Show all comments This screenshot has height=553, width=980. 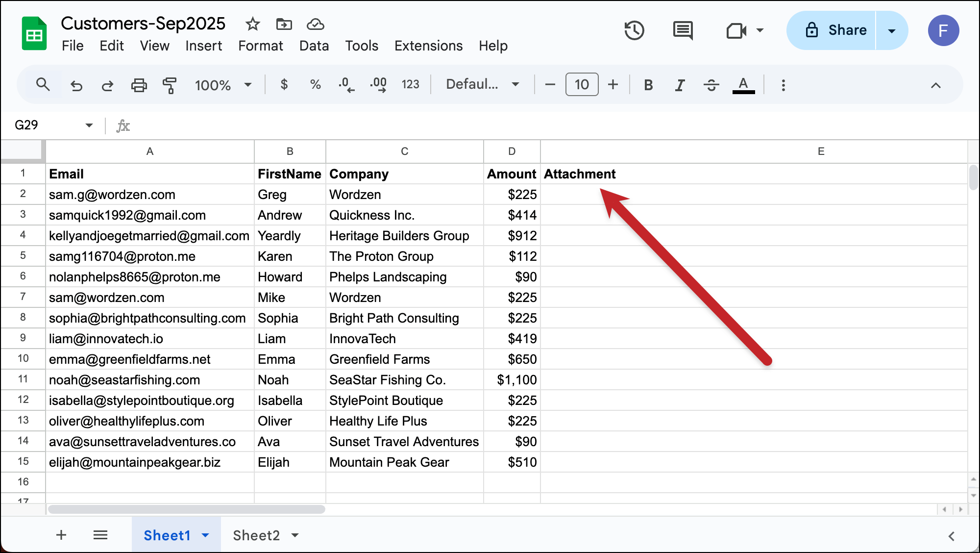[682, 30]
